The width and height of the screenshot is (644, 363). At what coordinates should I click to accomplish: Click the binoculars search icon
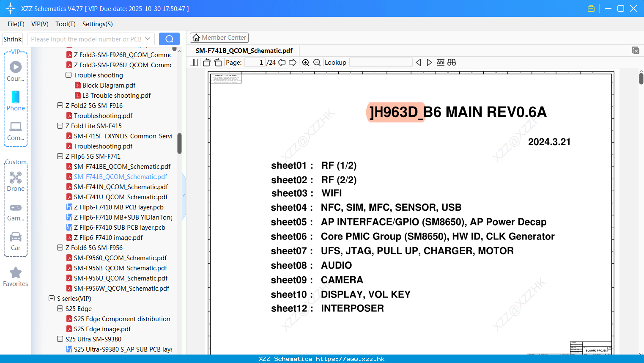tap(452, 63)
